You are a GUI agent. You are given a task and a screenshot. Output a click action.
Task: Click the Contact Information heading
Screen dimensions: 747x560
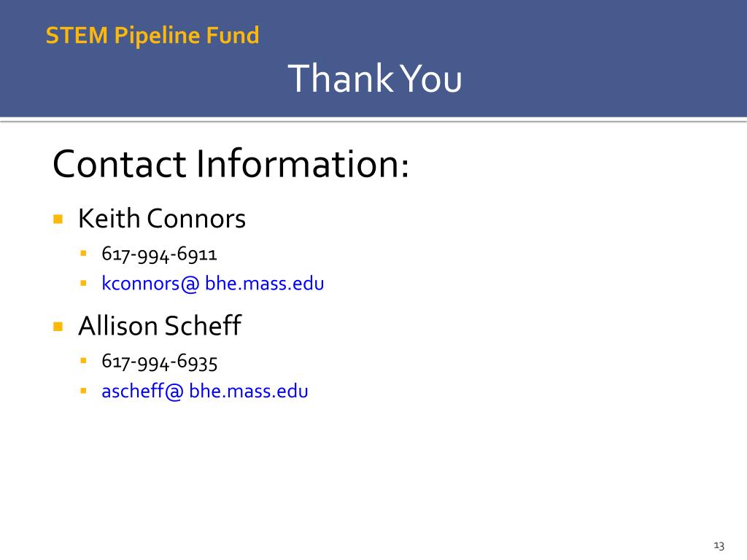point(231,164)
